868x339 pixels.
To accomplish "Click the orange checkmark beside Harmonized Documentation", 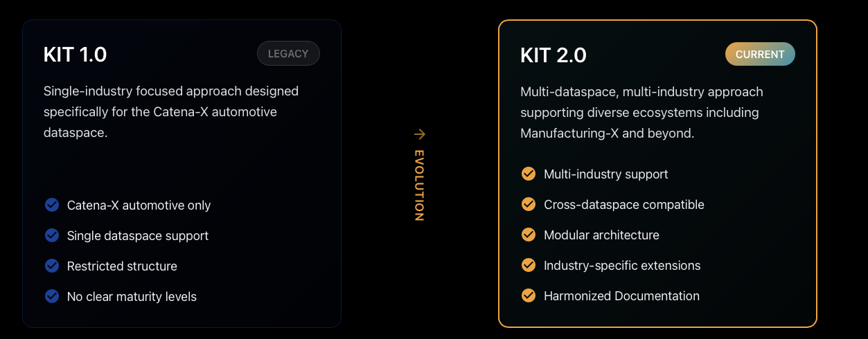I will (x=529, y=295).
